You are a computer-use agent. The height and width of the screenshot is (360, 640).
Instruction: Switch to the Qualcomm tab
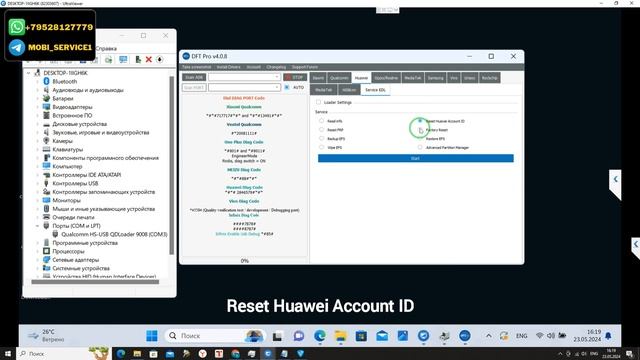[x=339, y=78]
